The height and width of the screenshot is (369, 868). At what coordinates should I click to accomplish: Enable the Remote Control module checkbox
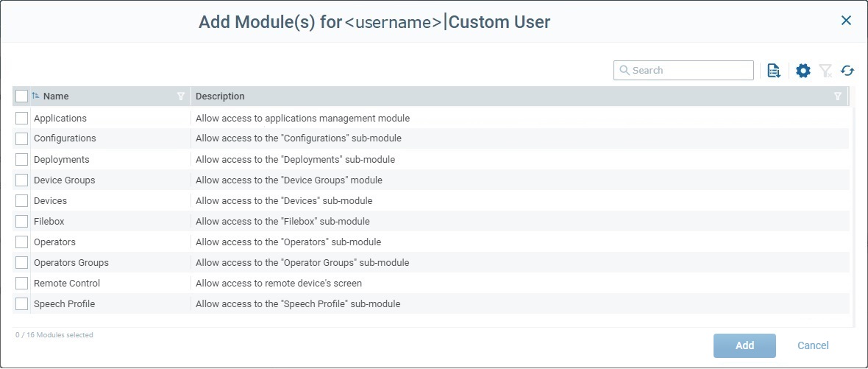click(21, 283)
